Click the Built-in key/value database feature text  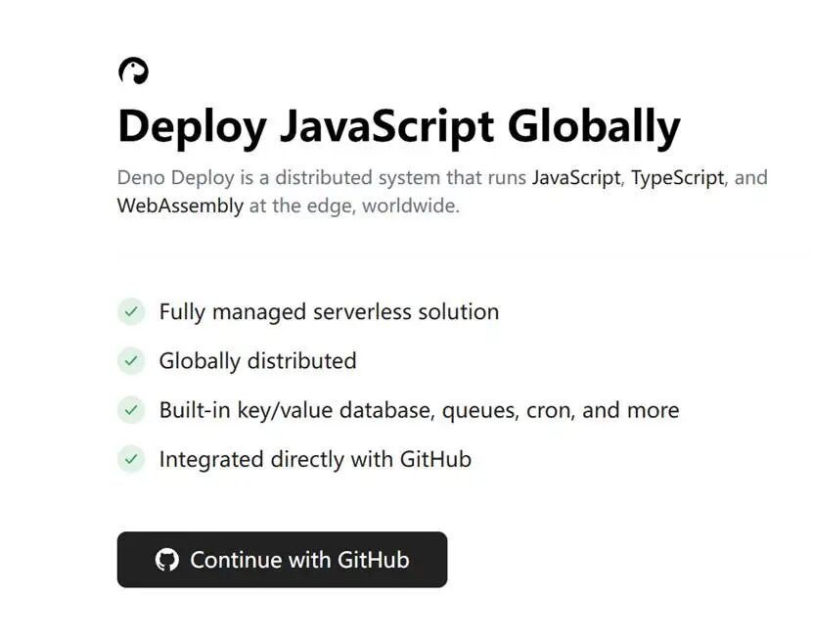(x=419, y=410)
